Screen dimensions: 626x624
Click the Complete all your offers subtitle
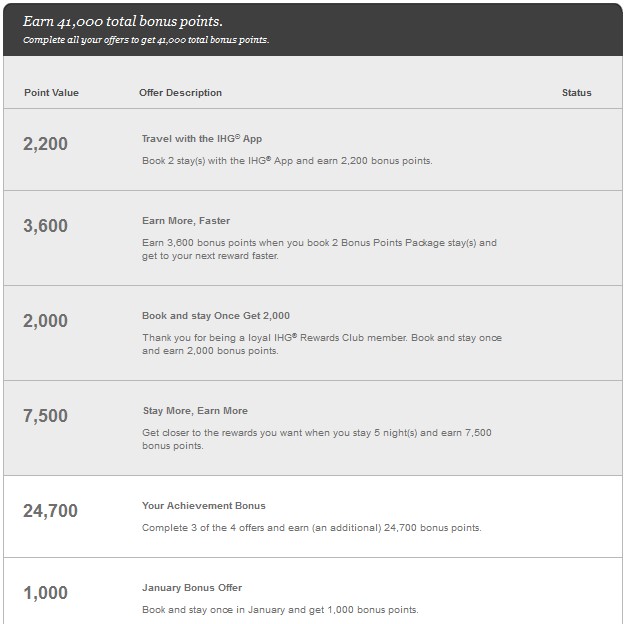(146, 40)
